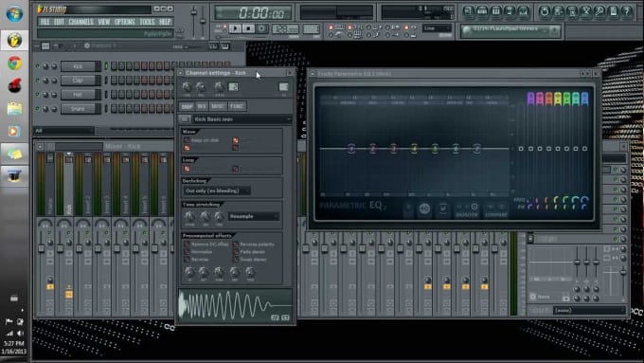Open the Parametric EQ 2 window menu arrow

pos(313,74)
